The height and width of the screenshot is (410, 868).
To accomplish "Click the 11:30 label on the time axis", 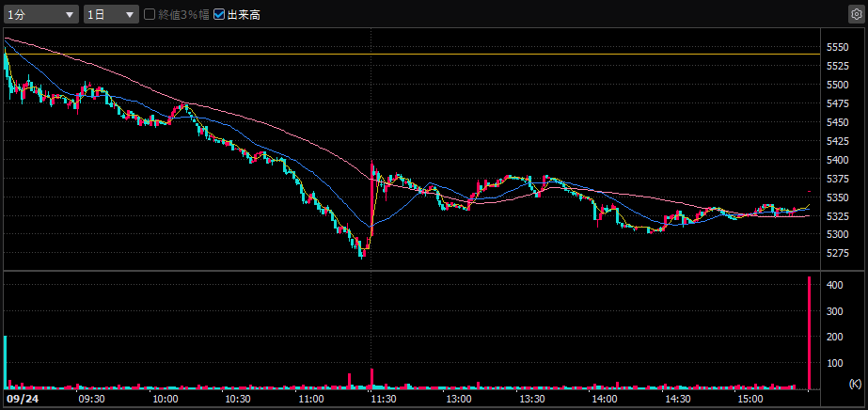I will (382, 400).
